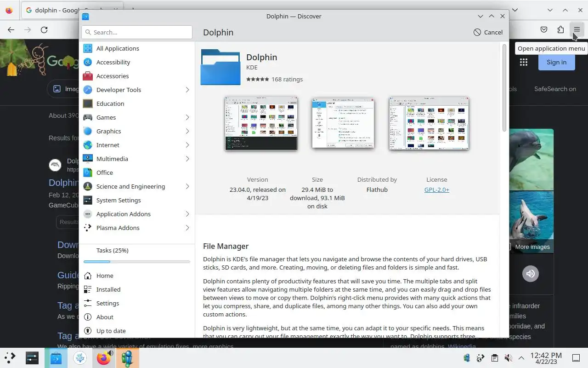Play the dolphin pronunciation speaker button
The image size is (588, 368).
pos(531,274)
